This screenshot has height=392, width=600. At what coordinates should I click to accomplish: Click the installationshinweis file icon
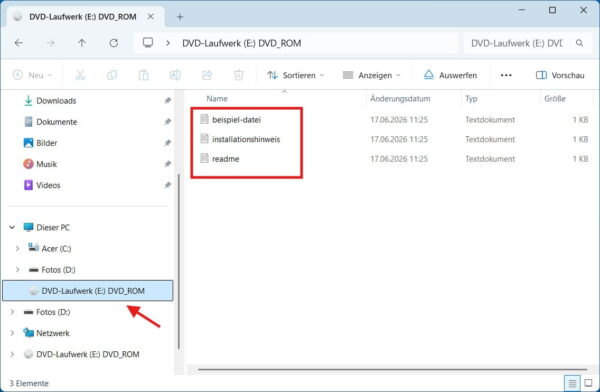(x=204, y=139)
